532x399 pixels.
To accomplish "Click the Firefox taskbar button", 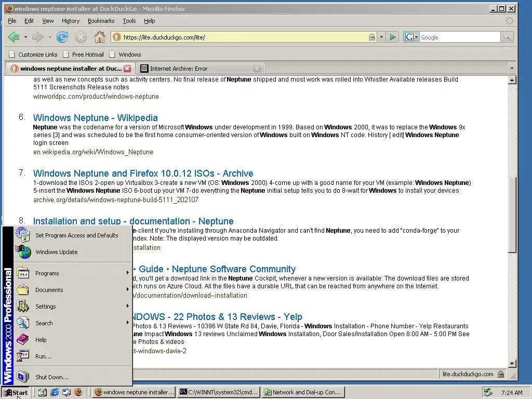I will pyautogui.click(x=135, y=392).
